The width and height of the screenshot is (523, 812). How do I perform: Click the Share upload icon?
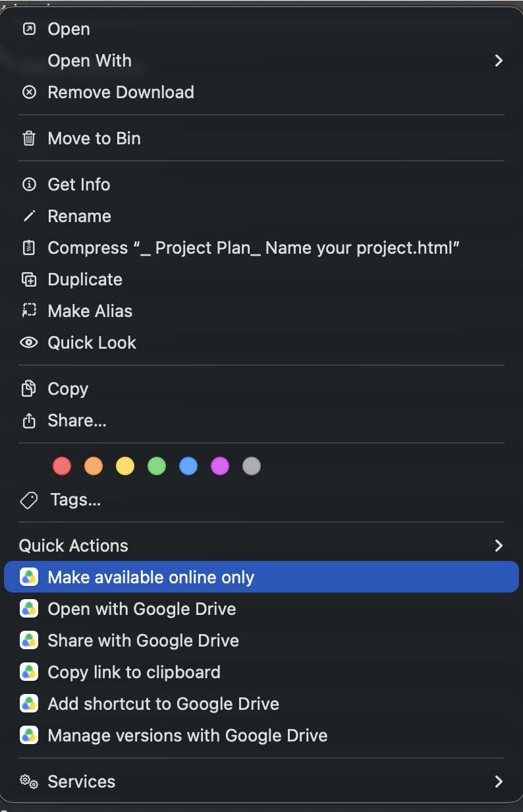[x=29, y=420]
